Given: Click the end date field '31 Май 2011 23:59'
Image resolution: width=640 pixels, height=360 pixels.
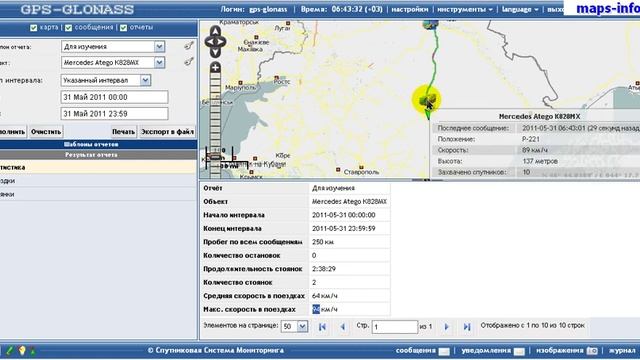Looking at the screenshot, I should (x=114, y=113).
